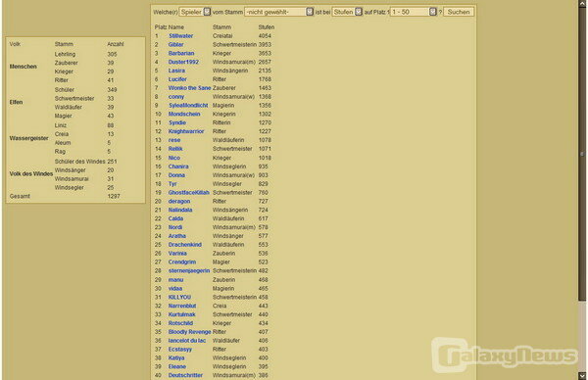Open player Kurtulmak's link
Viewport: 588px width, 380px height.
click(182, 314)
